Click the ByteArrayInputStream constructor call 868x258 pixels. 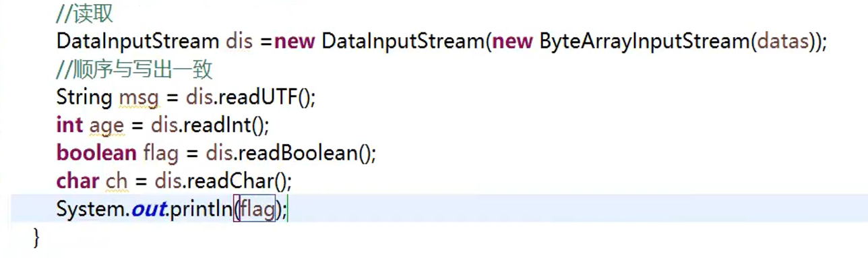click(644, 41)
